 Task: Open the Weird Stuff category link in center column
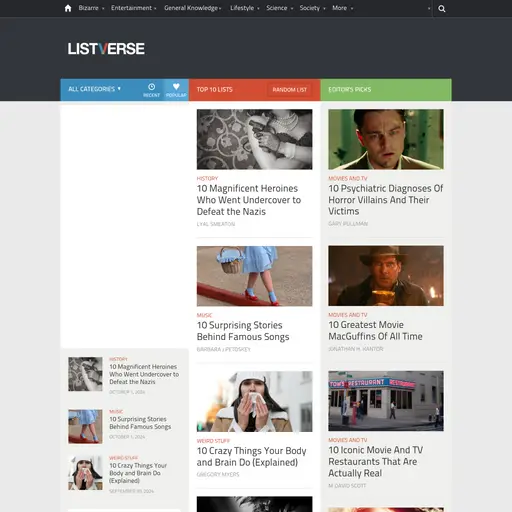[x=213, y=441]
